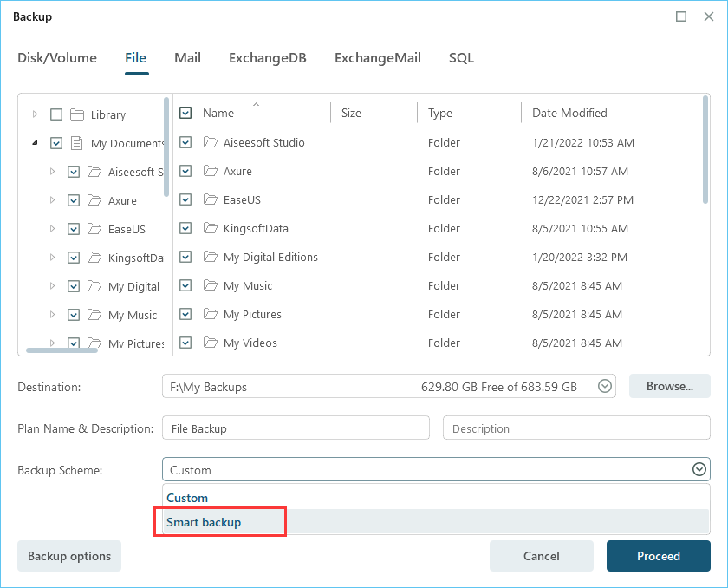Click the My Documents icon in the tree

[76, 143]
